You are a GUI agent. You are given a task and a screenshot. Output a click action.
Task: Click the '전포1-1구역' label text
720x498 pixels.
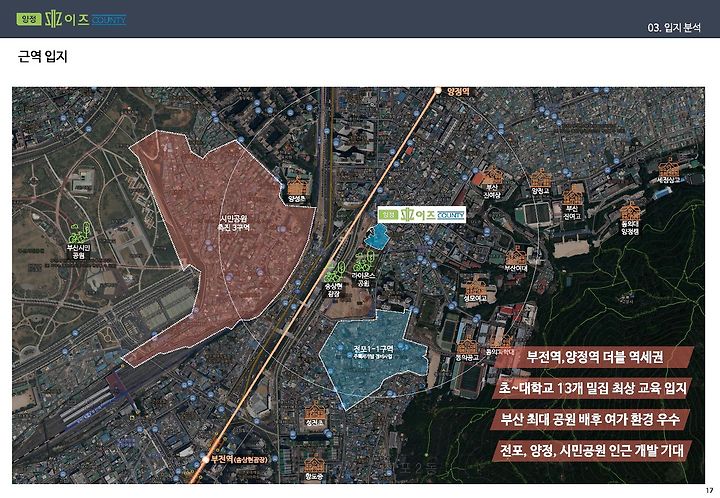coord(373,349)
